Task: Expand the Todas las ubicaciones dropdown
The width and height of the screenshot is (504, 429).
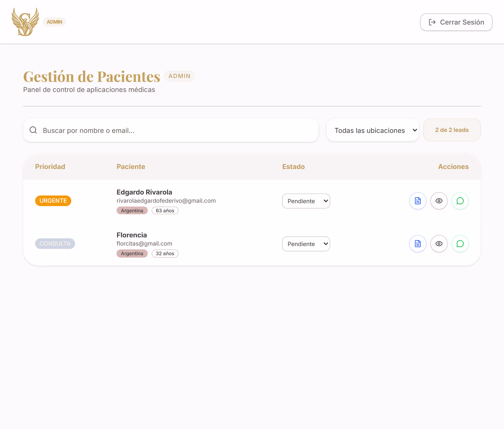Action: click(x=373, y=130)
